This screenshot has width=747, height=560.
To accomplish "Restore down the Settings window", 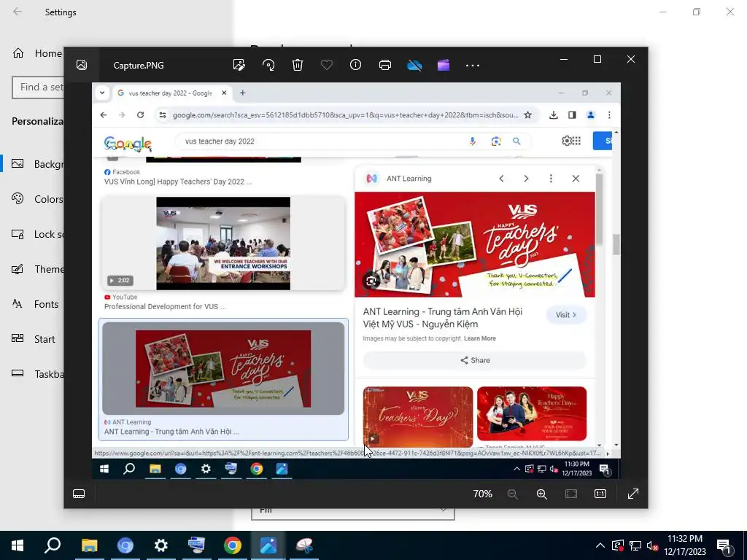I will coord(697,12).
